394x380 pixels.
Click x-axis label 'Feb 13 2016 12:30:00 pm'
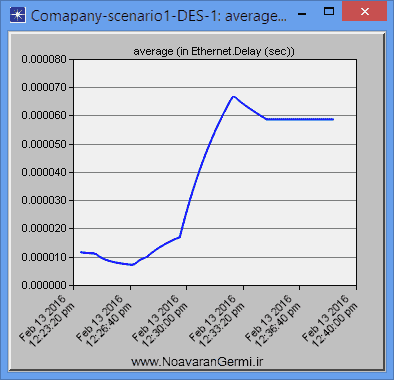[x=160, y=320]
